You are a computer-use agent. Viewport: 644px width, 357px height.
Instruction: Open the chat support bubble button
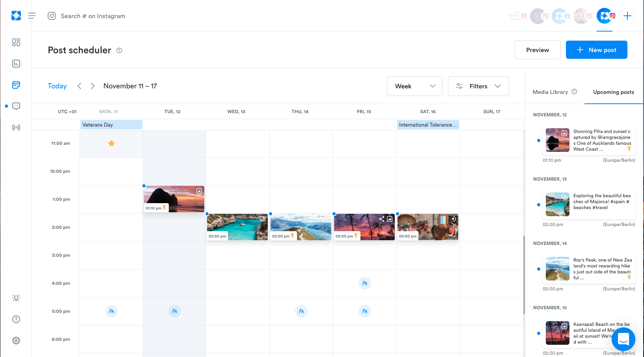tap(623, 339)
